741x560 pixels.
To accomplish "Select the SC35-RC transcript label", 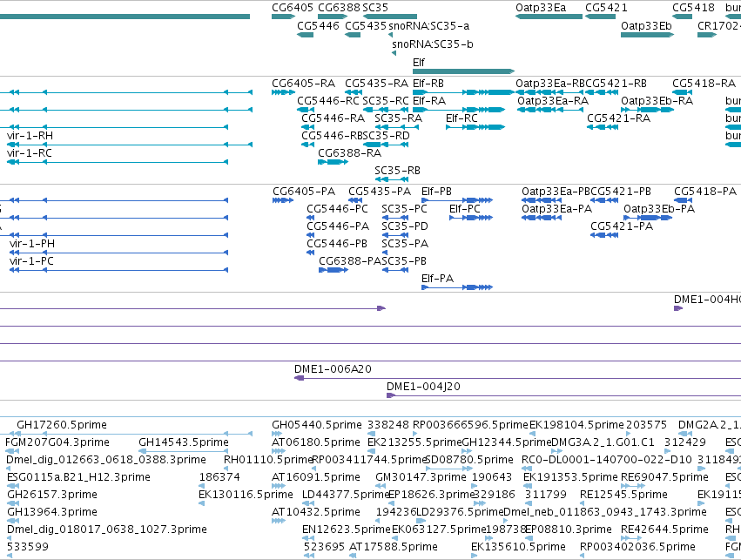I will 386,101.
